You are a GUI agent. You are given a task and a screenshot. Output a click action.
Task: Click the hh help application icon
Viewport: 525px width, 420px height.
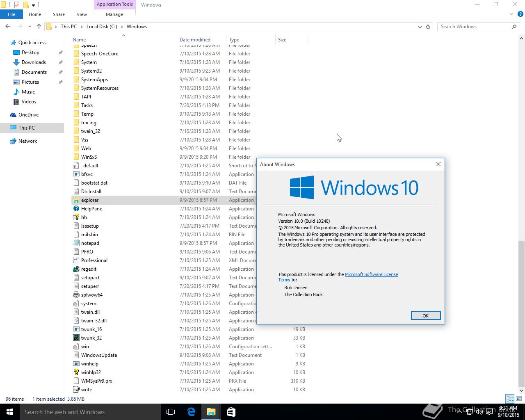click(76, 217)
